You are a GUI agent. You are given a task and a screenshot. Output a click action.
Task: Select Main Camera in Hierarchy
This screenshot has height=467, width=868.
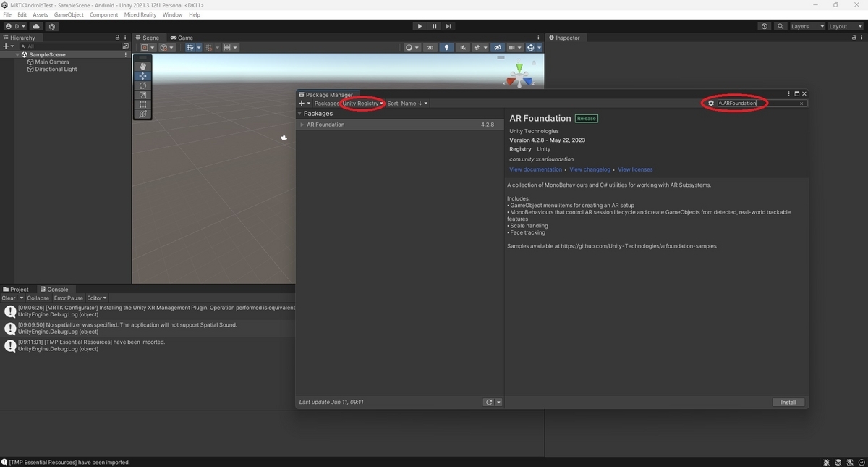(x=52, y=62)
